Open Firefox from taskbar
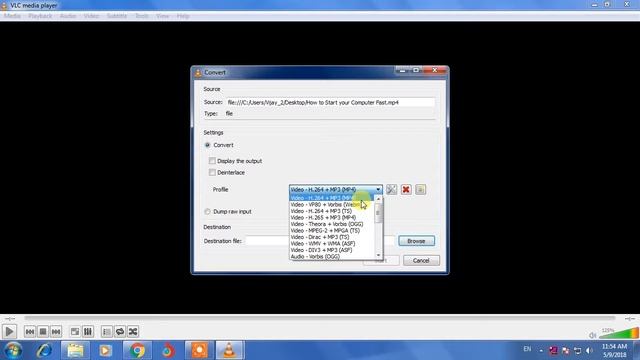Viewport: 640px width, 360px height. click(x=168, y=350)
